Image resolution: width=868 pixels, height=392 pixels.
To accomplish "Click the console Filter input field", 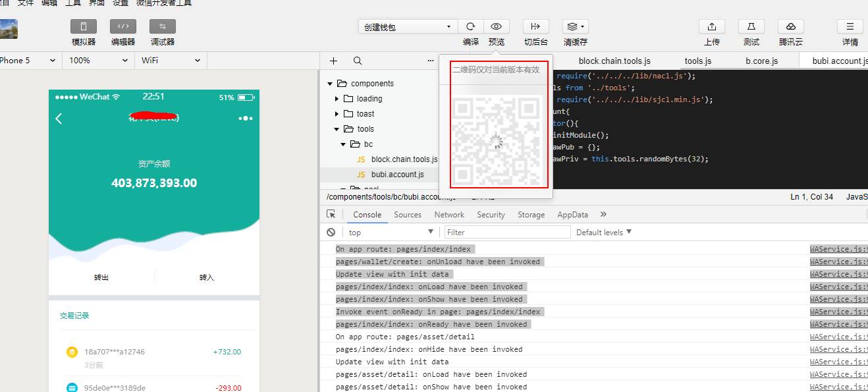I will coord(508,233).
